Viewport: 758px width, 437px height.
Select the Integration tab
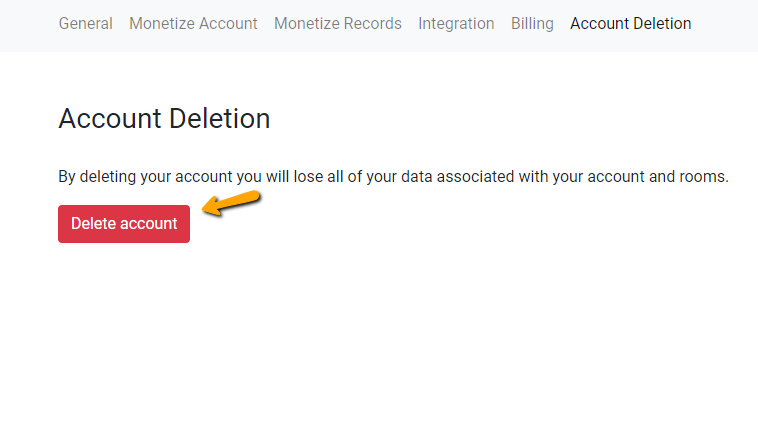click(x=456, y=24)
